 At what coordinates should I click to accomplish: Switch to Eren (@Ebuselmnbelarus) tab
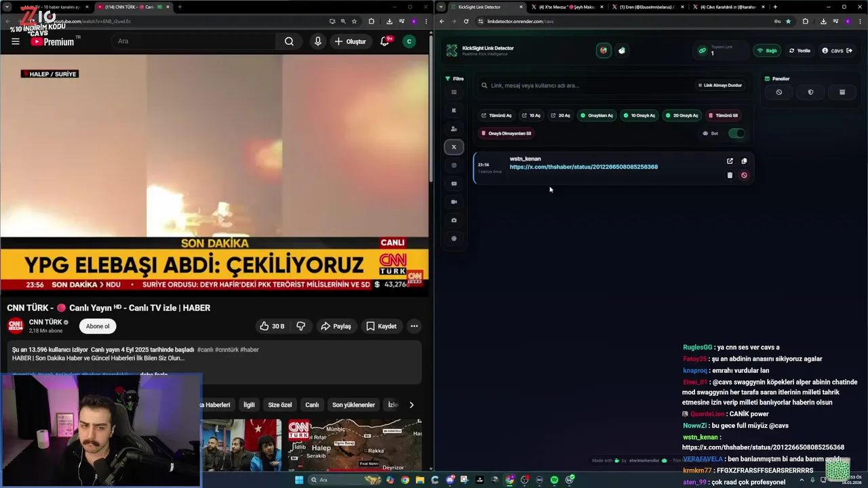click(x=648, y=7)
